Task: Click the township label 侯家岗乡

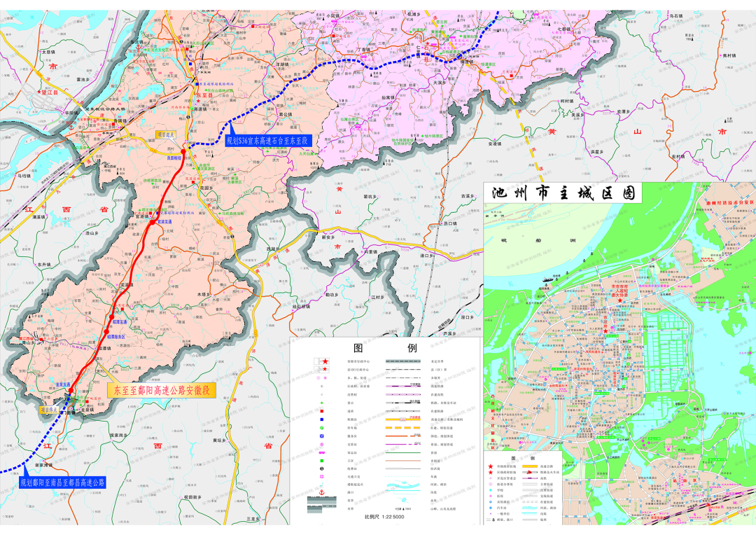Action: (x=118, y=435)
